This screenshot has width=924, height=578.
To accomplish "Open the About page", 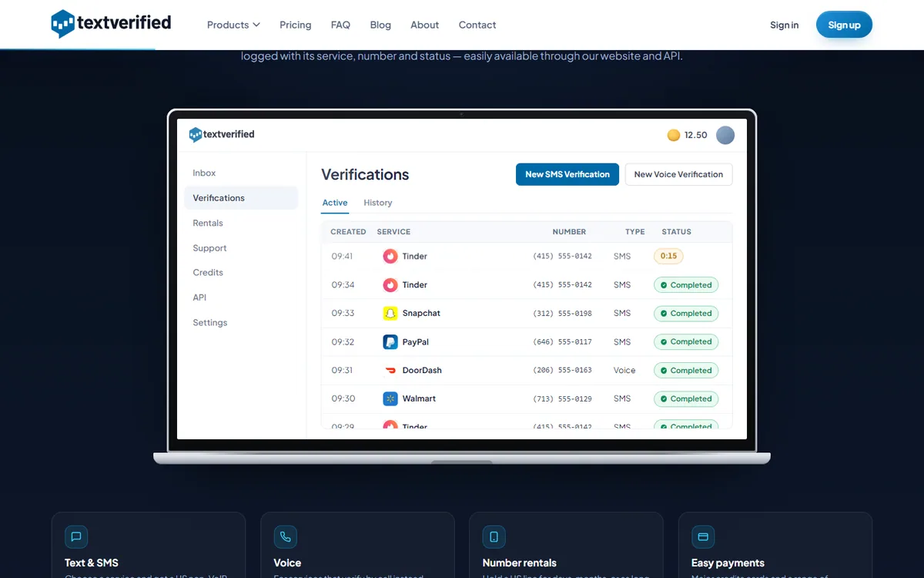I will (425, 25).
